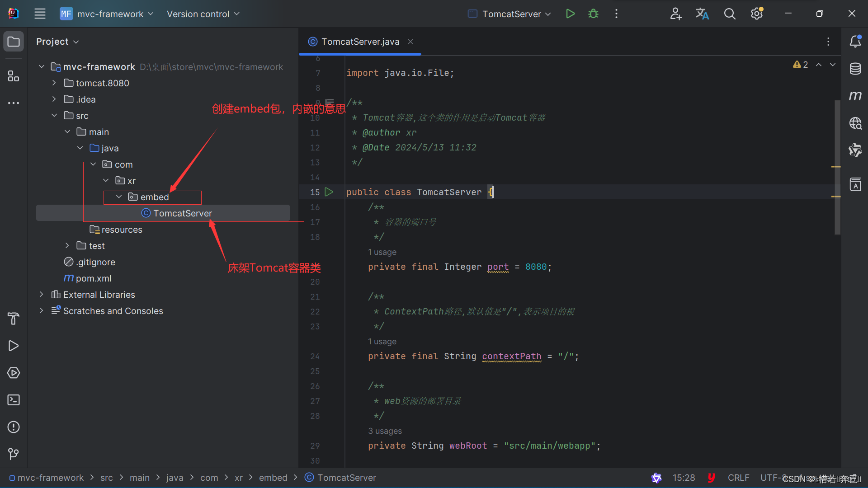The image size is (868, 488).
Task: Toggle the Project tool window folder icon
Action: tap(14, 42)
